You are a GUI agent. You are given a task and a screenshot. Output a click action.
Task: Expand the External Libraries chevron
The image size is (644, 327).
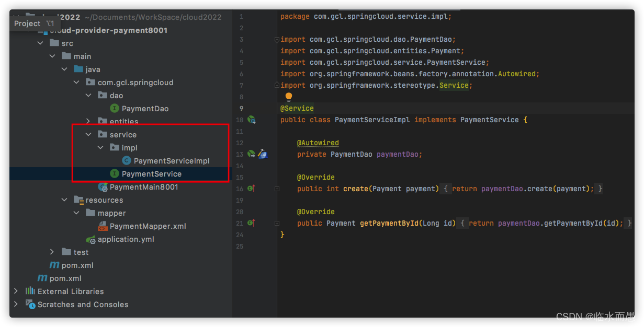[16, 291]
